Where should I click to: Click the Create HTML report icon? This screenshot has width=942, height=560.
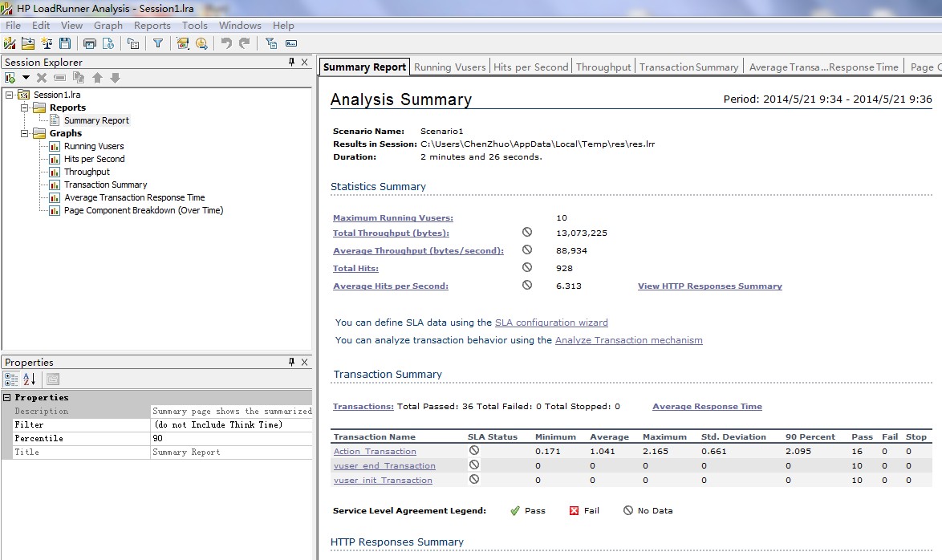108,43
